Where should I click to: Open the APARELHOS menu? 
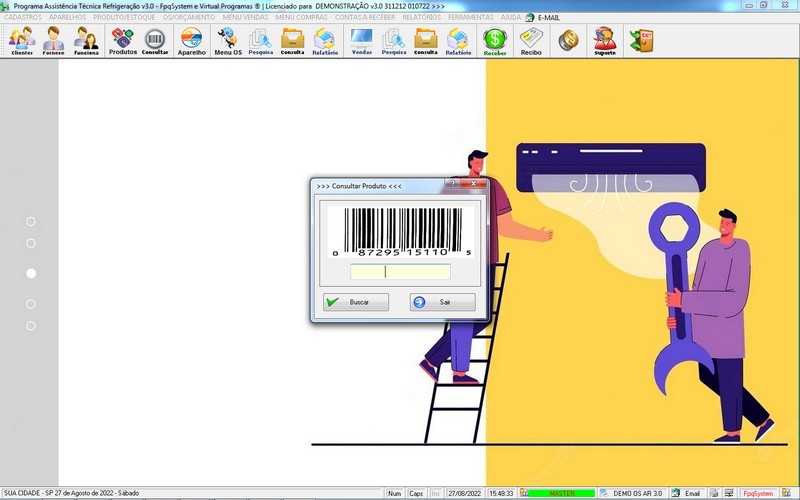coord(67,17)
